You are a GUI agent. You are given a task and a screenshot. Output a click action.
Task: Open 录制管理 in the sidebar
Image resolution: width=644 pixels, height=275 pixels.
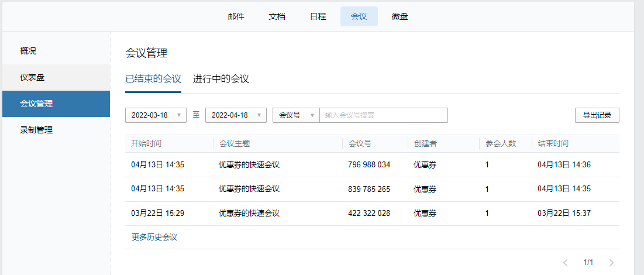coord(56,130)
